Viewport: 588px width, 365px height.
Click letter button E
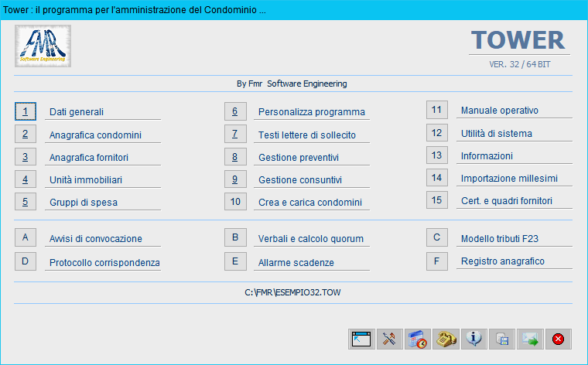[x=235, y=261]
